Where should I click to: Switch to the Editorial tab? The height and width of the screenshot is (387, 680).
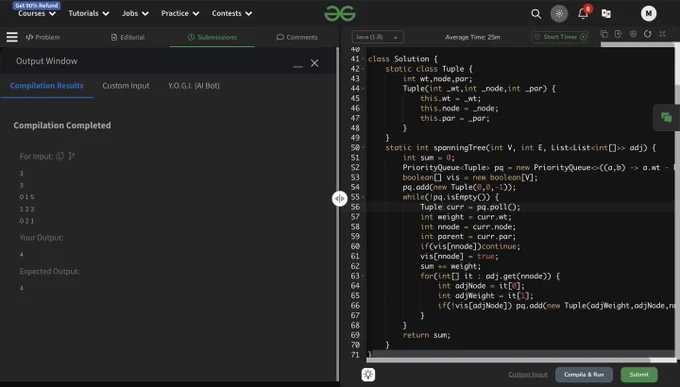(x=128, y=37)
